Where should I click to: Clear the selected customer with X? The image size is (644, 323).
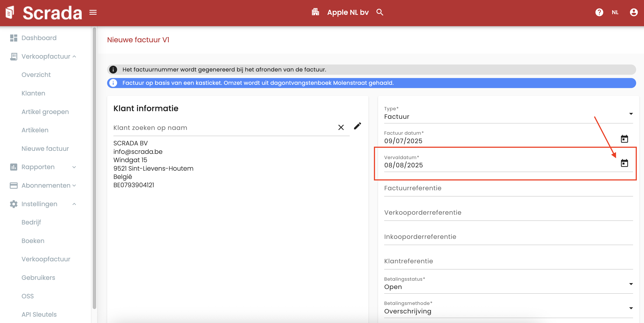point(341,127)
